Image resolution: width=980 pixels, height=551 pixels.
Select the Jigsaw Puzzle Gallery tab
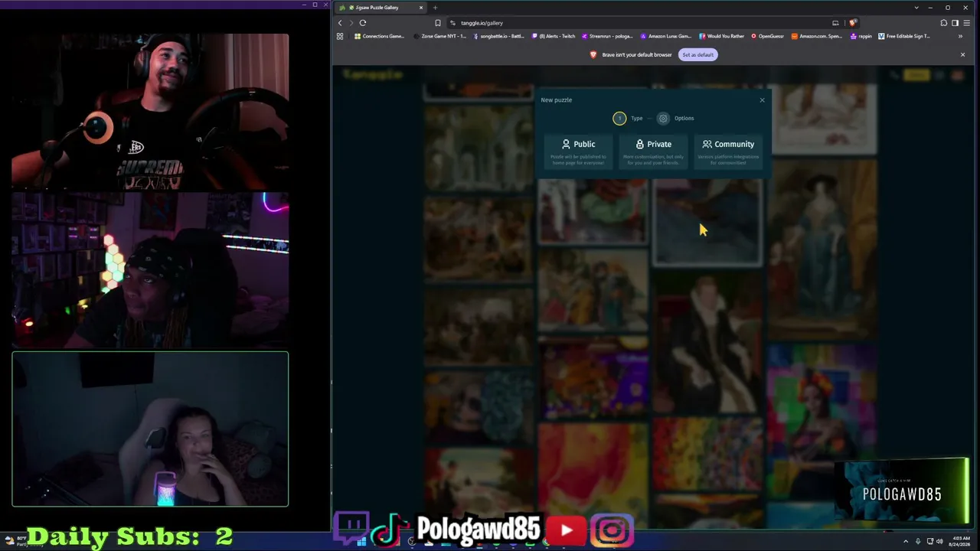[x=380, y=8]
